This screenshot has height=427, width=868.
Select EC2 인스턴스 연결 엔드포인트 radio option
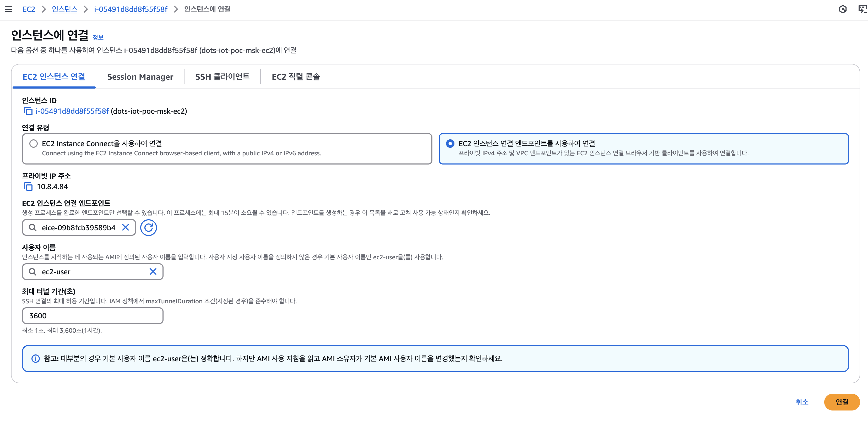click(450, 144)
